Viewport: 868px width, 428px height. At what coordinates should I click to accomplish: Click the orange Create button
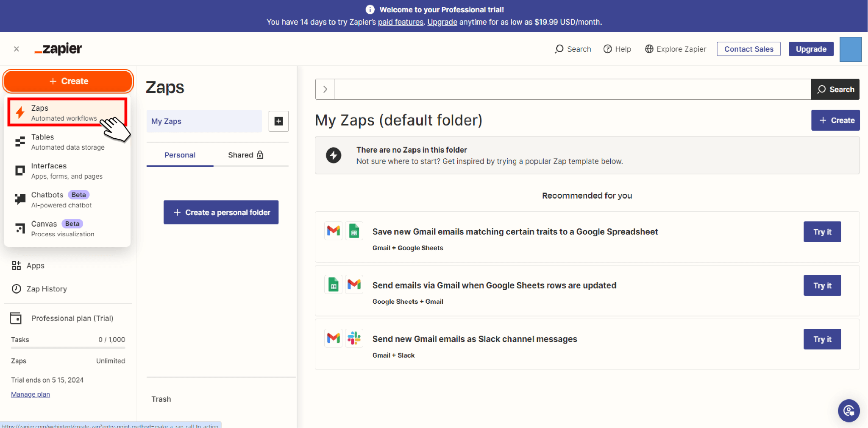(x=68, y=81)
